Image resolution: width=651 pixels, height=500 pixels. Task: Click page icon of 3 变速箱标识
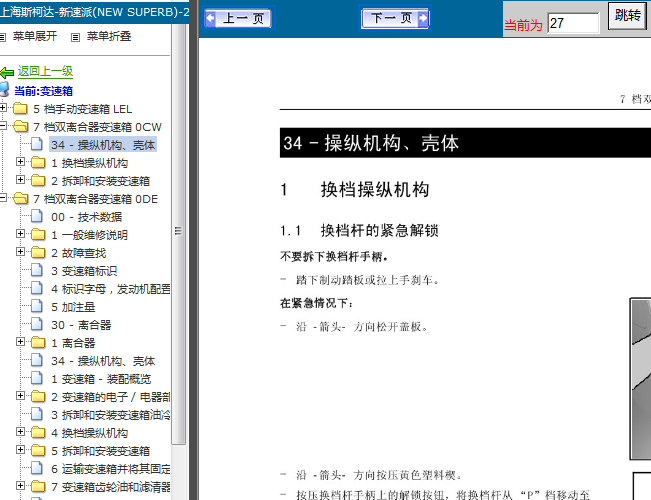pyautogui.click(x=37, y=270)
